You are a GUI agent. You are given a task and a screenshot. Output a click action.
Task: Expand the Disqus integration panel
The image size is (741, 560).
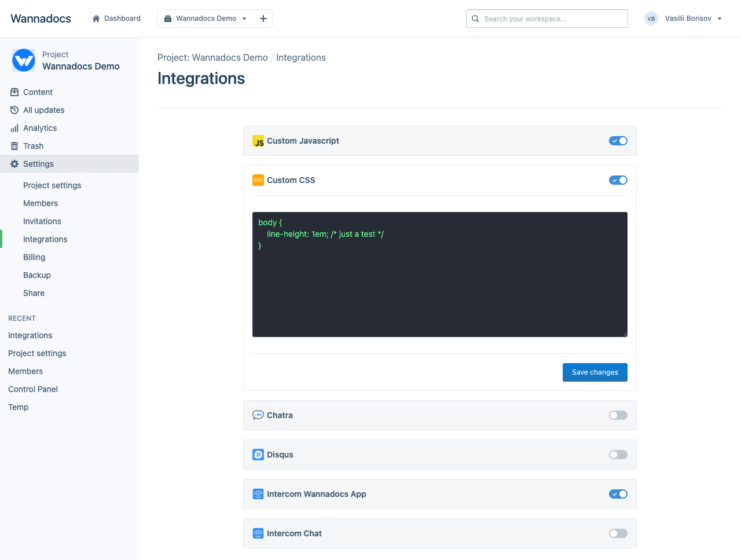pyautogui.click(x=440, y=455)
